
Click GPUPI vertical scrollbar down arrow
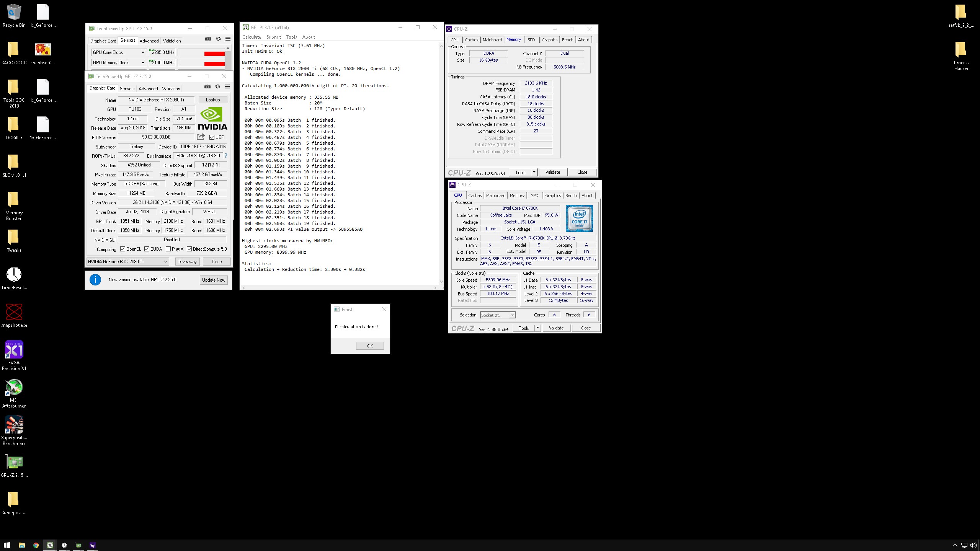[x=441, y=282]
